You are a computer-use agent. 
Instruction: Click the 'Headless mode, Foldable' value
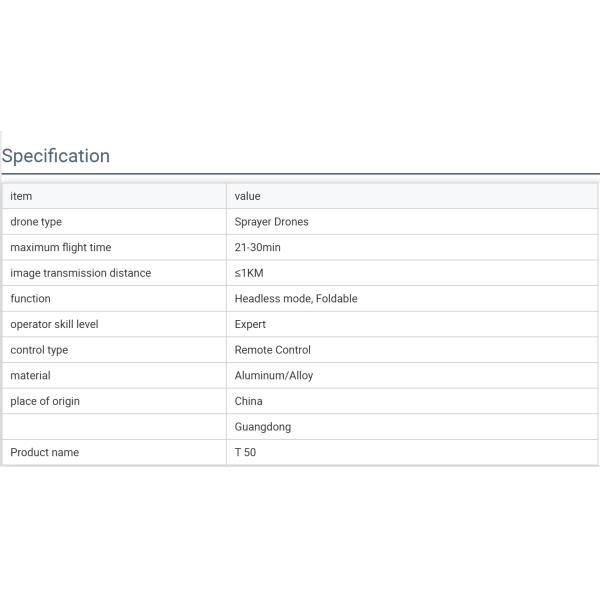[295, 298]
